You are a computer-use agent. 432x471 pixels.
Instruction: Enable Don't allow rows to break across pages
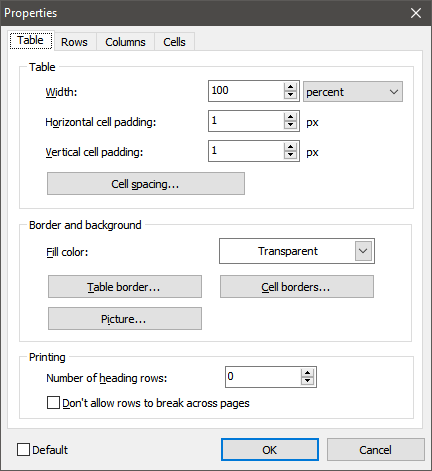point(53,403)
